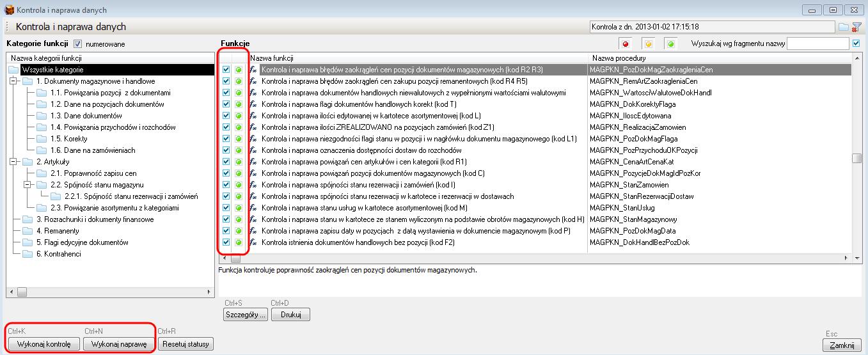Uncheck the checkbox beside the search field
This screenshot has height=355, width=868.
tap(856, 43)
